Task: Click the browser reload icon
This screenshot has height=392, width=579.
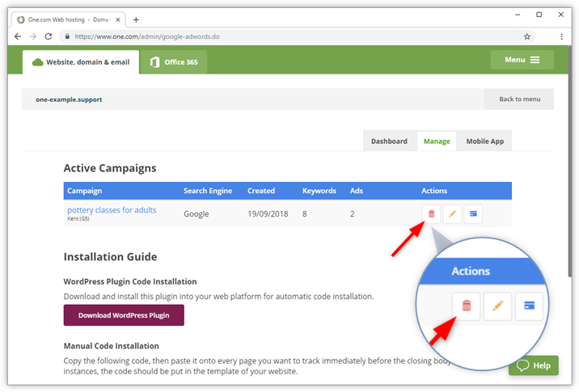Action: 49,36
